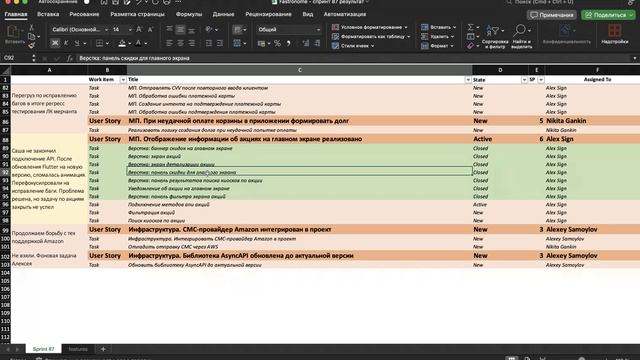Click the borders icon
This screenshot has height=360, width=640.
click(99, 43)
